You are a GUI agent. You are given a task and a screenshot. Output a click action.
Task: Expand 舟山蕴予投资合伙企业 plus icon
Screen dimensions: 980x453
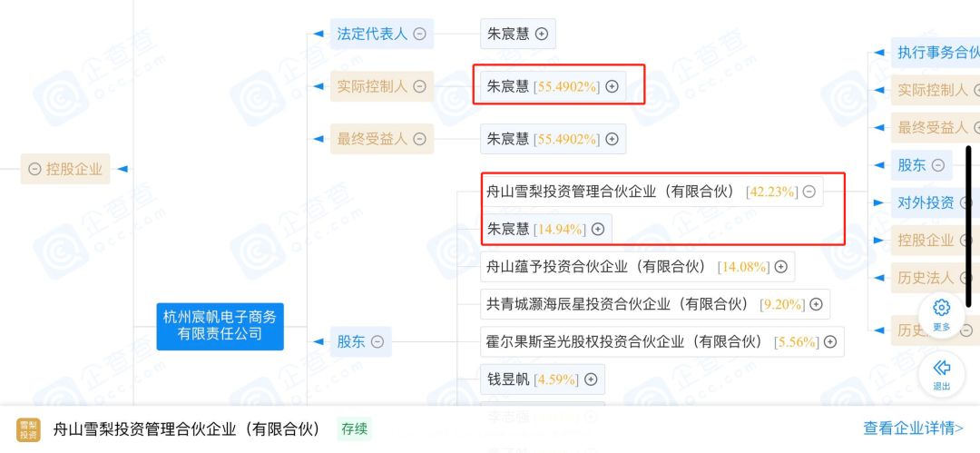click(x=781, y=267)
